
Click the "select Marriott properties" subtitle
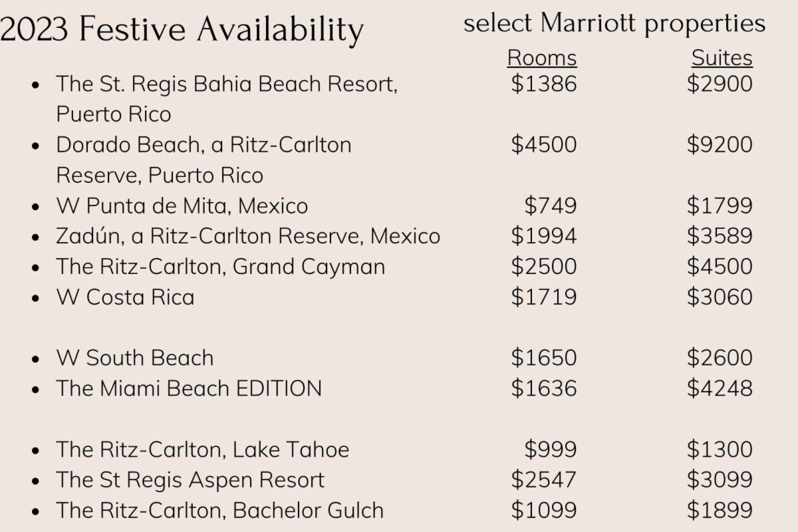tap(614, 24)
